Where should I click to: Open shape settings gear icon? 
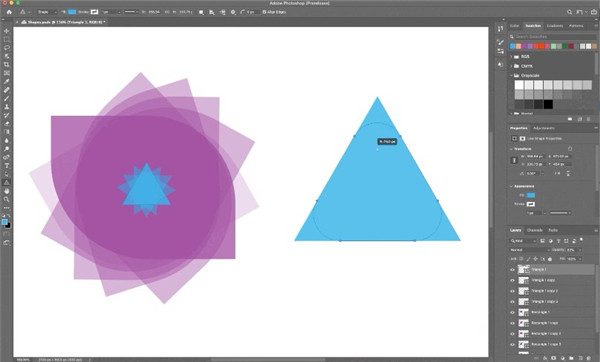(x=233, y=12)
